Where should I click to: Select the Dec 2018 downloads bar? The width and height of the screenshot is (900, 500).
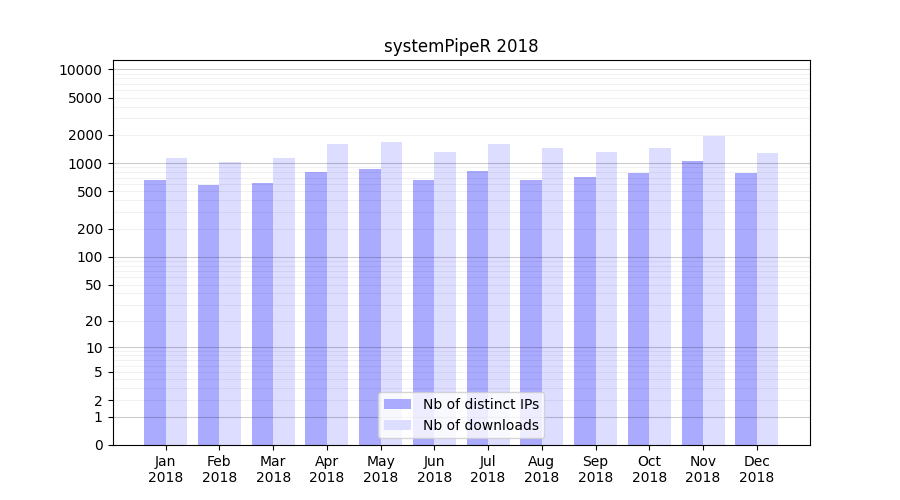767,299
